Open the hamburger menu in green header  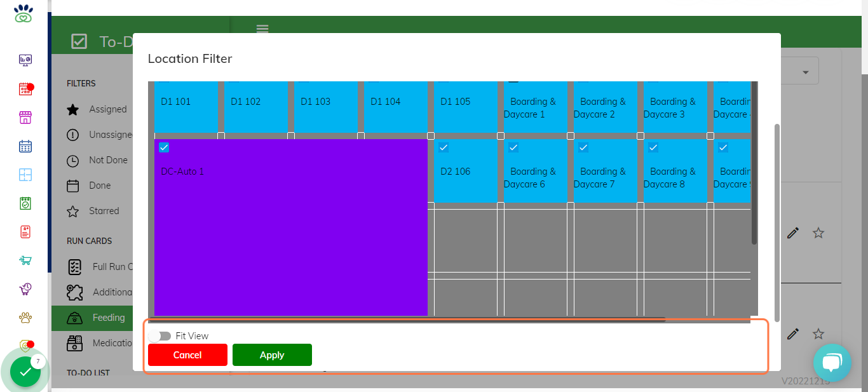[262, 29]
